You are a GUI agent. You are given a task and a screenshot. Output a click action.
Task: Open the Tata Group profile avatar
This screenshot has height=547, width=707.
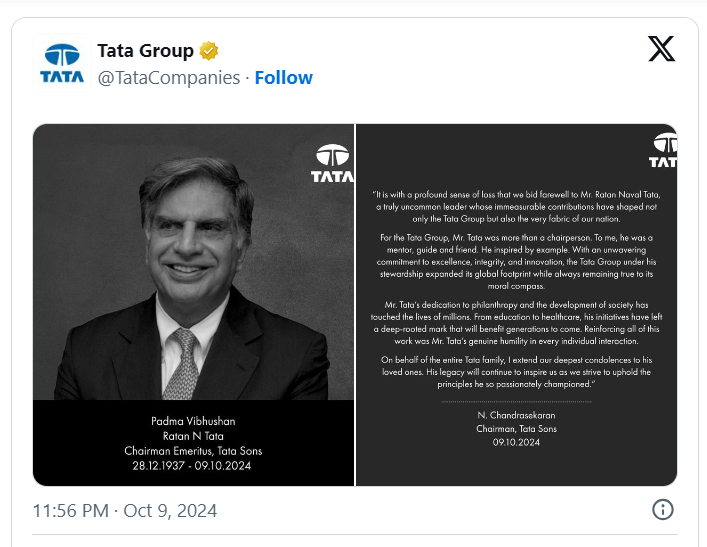pos(62,63)
